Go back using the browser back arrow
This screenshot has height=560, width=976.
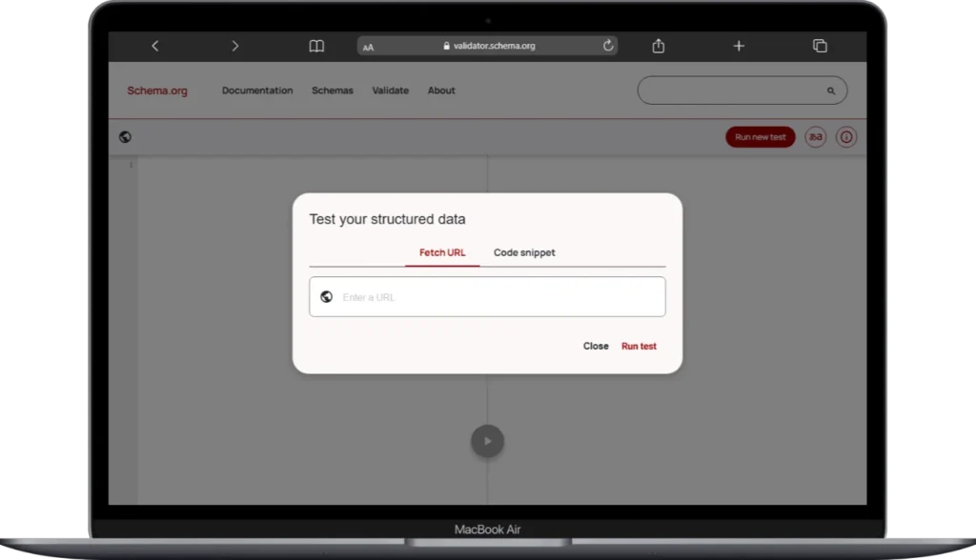[155, 46]
